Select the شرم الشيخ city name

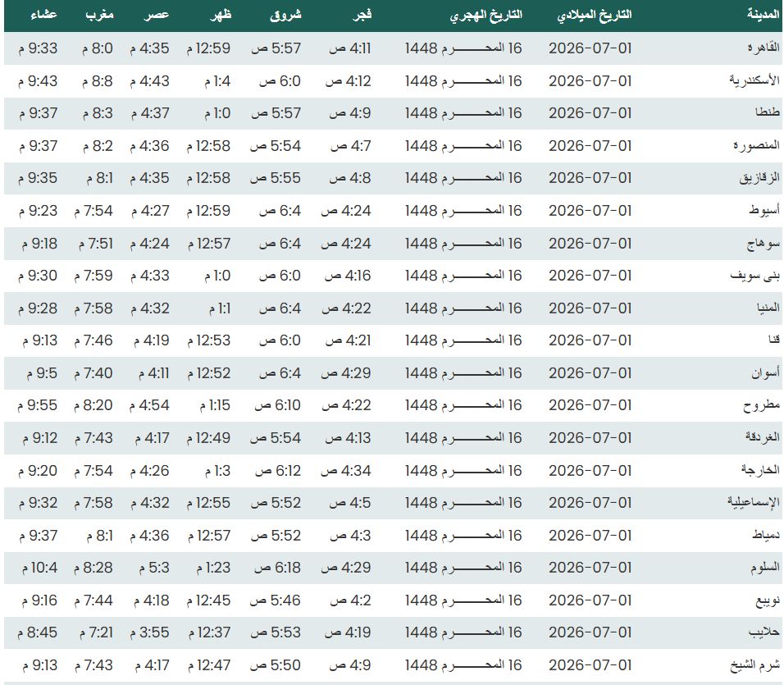pyautogui.click(x=754, y=665)
